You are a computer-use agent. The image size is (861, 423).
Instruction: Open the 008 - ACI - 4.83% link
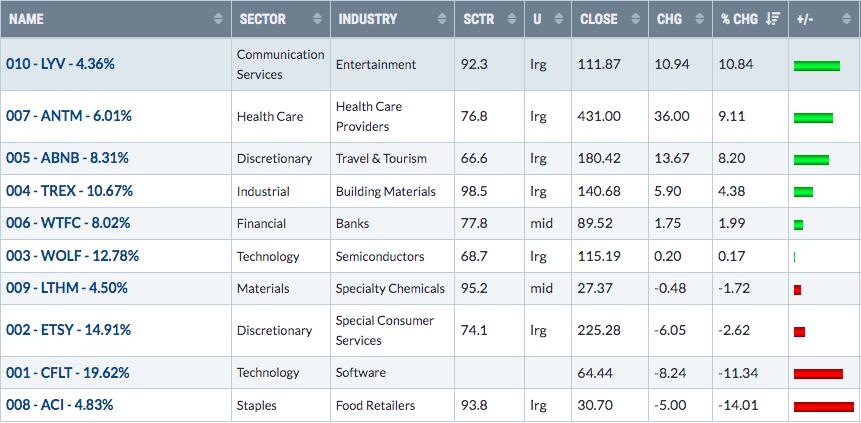pyautogui.click(x=59, y=405)
